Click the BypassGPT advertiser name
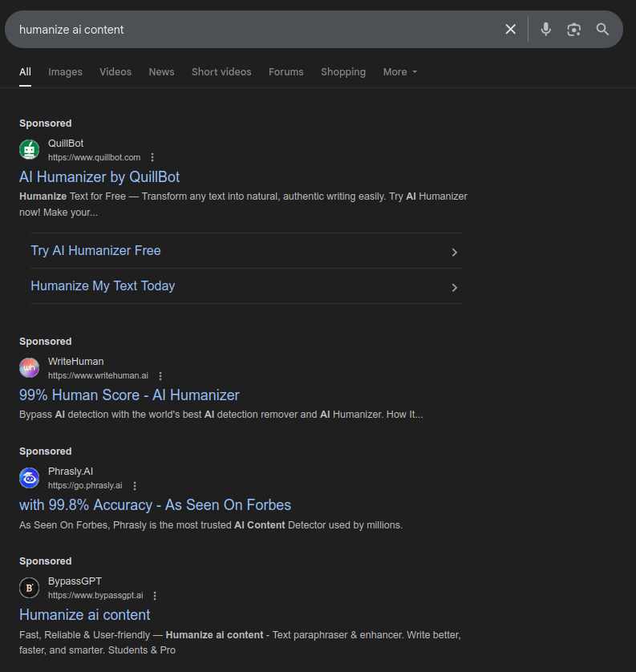Viewport: 636px width, 672px height. (x=75, y=581)
